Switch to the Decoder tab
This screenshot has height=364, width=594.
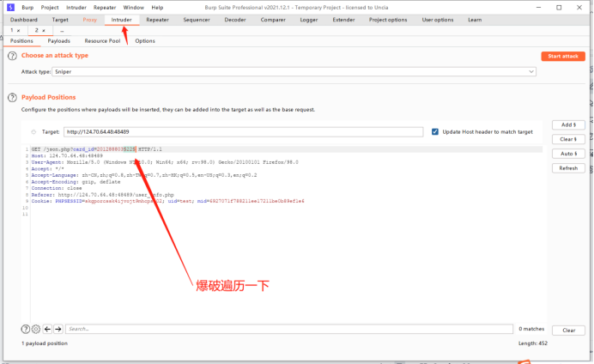(x=235, y=20)
